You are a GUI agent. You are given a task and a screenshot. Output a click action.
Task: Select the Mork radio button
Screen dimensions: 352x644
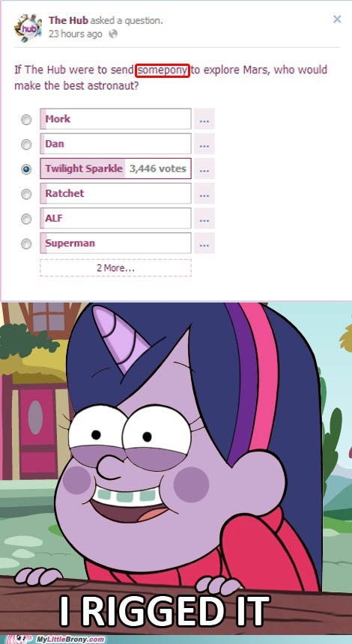26,120
